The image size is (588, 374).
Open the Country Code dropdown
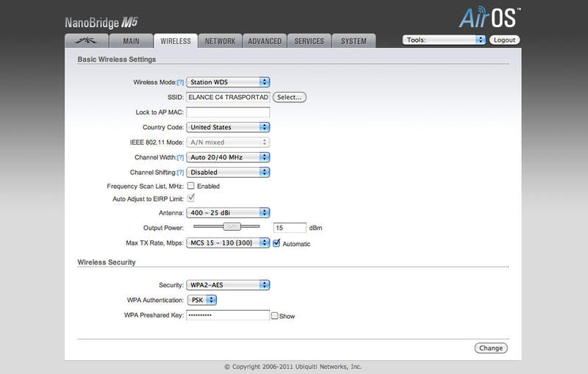point(228,127)
